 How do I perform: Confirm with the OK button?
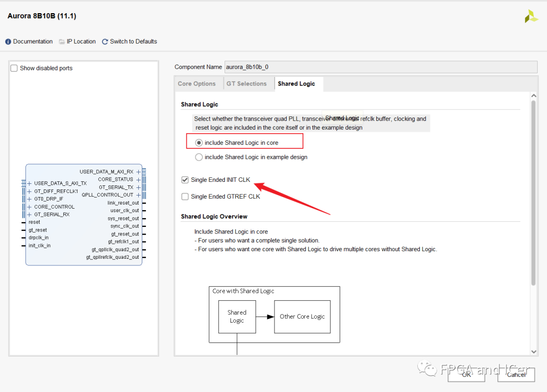[466, 375]
